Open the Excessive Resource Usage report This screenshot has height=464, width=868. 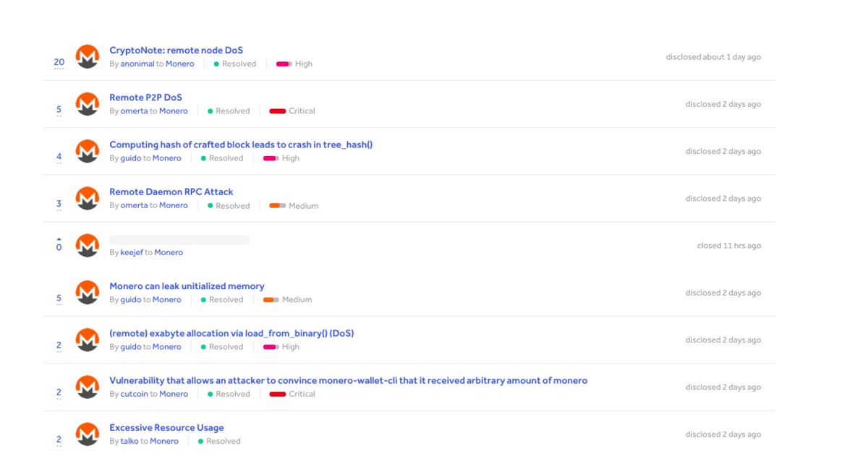pos(166,428)
